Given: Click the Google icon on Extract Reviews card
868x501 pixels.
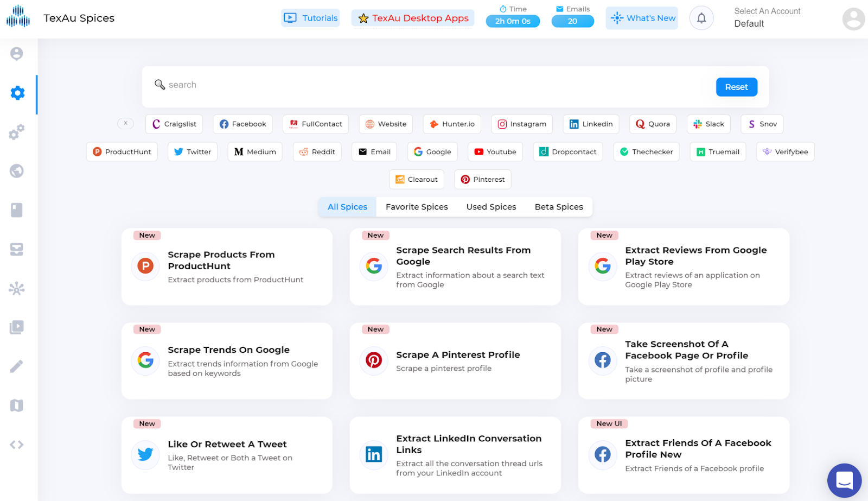Looking at the screenshot, I should pyautogui.click(x=603, y=266).
